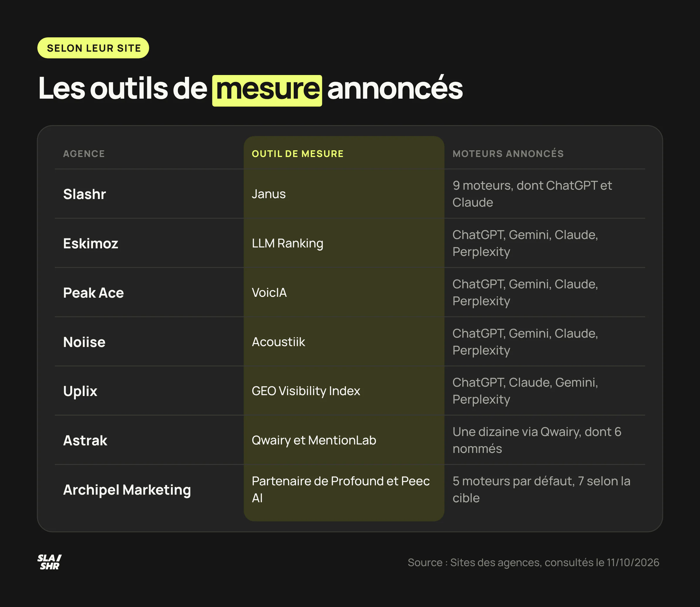700x607 pixels.
Task: Click '9 moteurs, dont ChatGPT et Claude' cell
Action: [532, 194]
